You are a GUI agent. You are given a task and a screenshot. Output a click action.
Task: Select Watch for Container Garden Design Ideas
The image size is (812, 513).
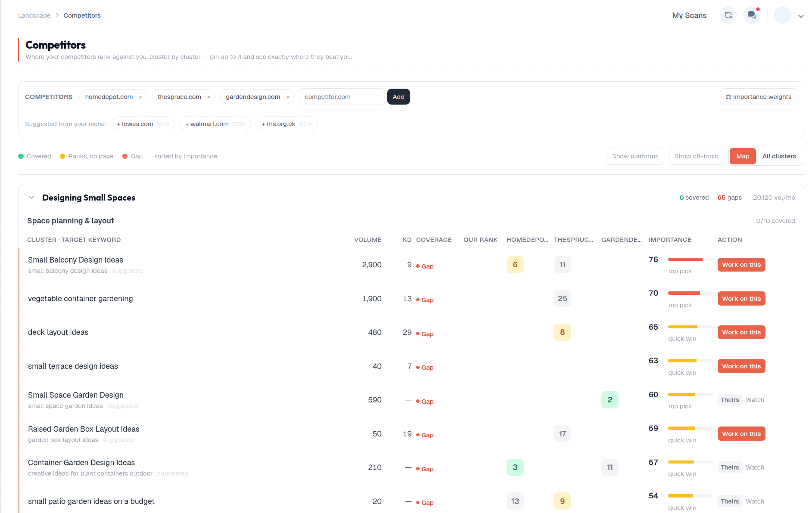pyautogui.click(x=755, y=467)
